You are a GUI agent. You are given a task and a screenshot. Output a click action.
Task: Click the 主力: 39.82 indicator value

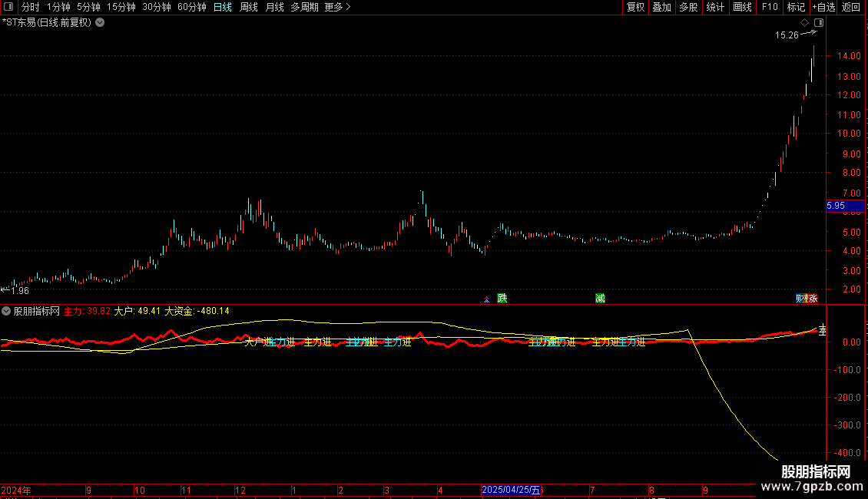tap(87, 312)
